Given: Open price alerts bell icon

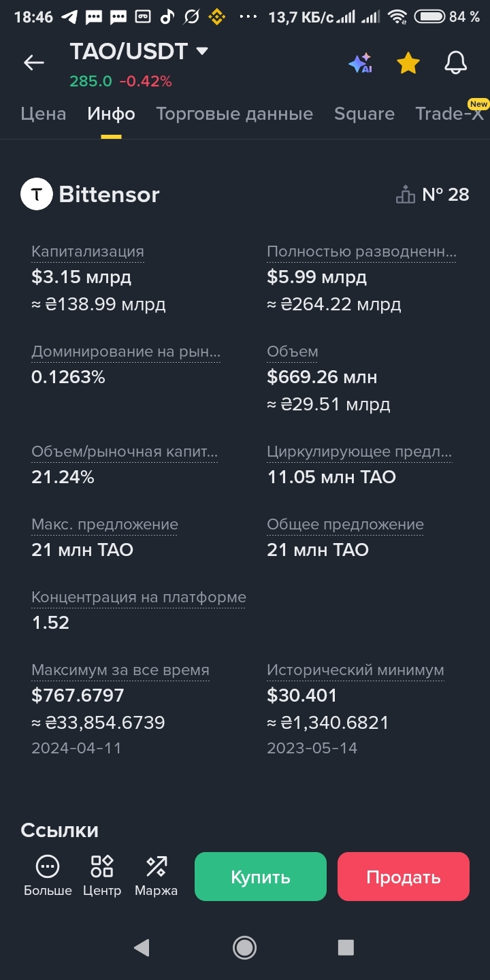Looking at the screenshot, I should point(456,63).
